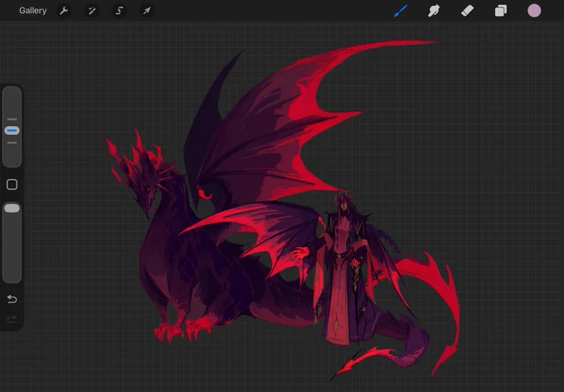This screenshot has width=564, height=392.
Task: Click the brush size slider handle
Action: point(12,130)
